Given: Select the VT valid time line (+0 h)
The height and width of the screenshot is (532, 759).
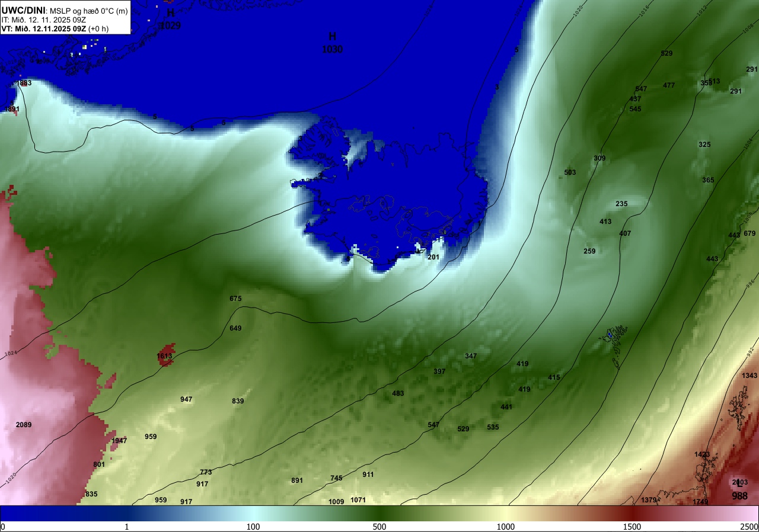Looking at the screenshot, I should (55, 28).
